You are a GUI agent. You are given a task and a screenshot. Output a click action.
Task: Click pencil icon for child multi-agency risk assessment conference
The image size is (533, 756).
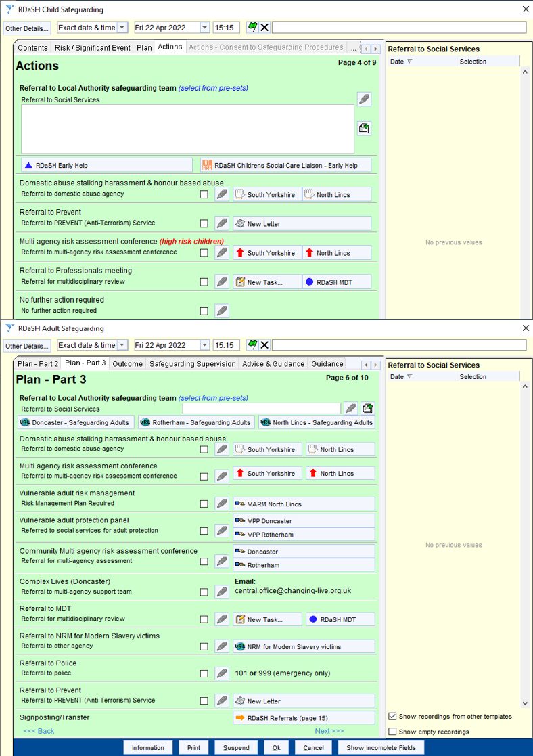(x=222, y=252)
